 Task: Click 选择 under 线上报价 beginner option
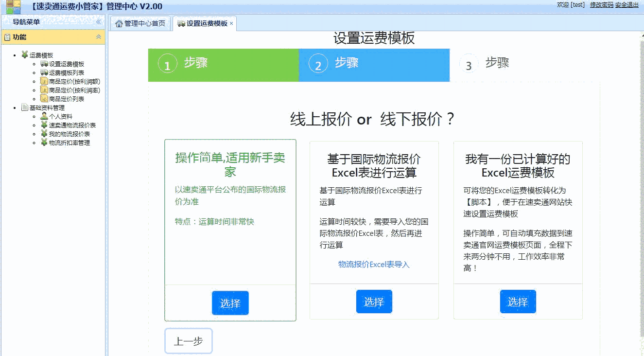[x=230, y=303]
